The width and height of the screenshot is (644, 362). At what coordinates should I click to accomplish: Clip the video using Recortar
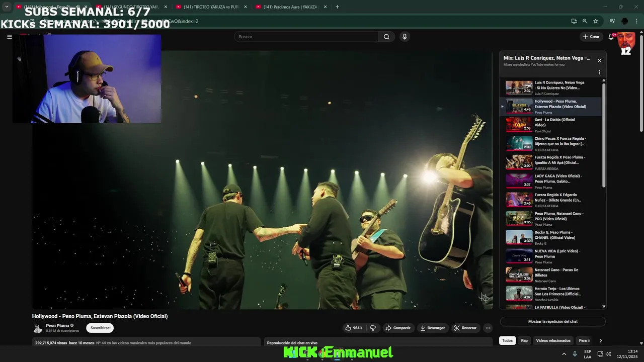465,328
